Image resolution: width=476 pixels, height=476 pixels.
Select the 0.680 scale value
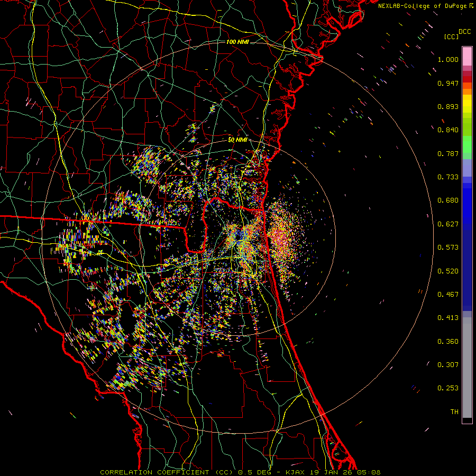tap(448, 200)
